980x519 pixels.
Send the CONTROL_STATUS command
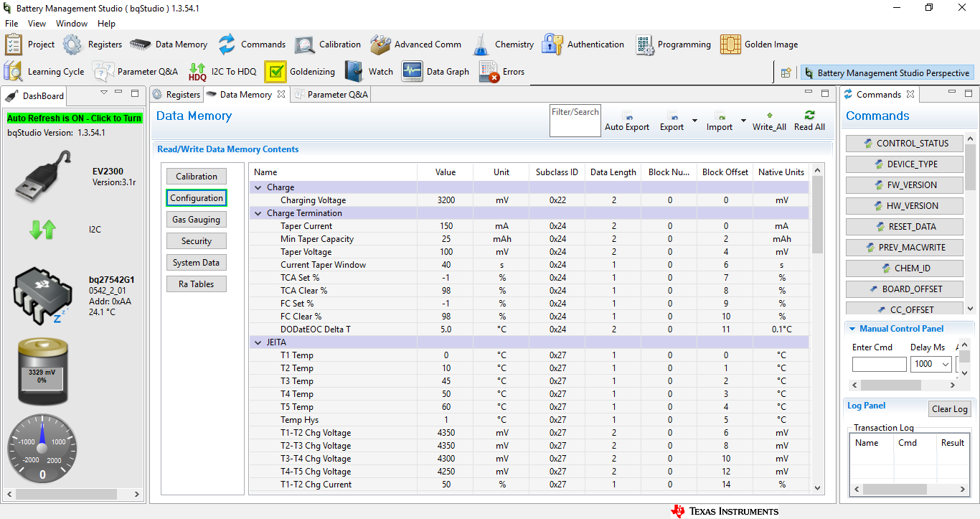[x=905, y=144]
